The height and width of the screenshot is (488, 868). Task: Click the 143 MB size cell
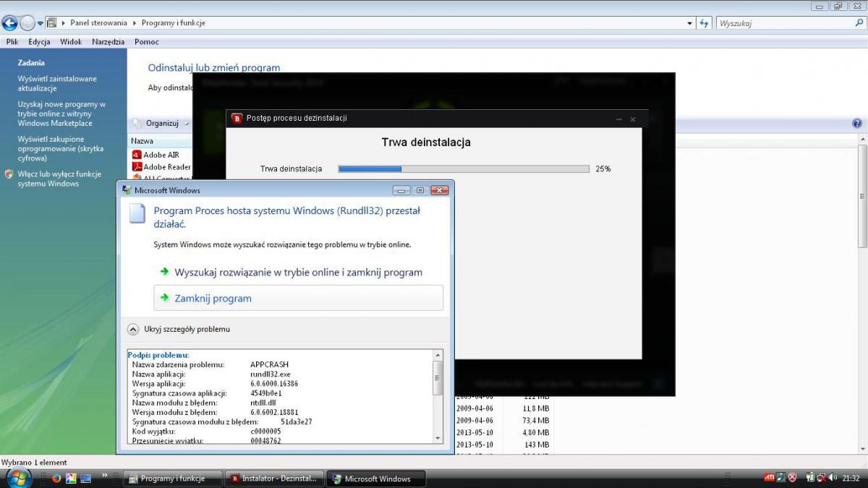click(536, 444)
